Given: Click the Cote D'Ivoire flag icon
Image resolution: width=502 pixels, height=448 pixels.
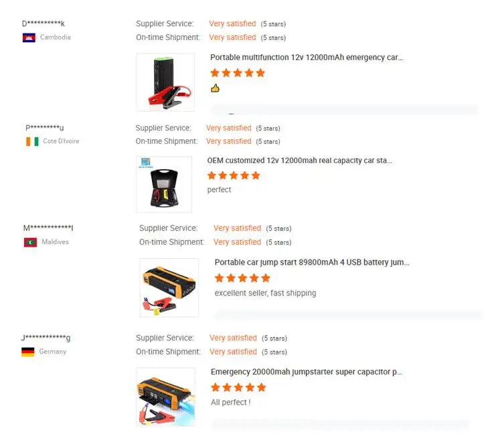Looking at the screenshot, I should (32, 141).
